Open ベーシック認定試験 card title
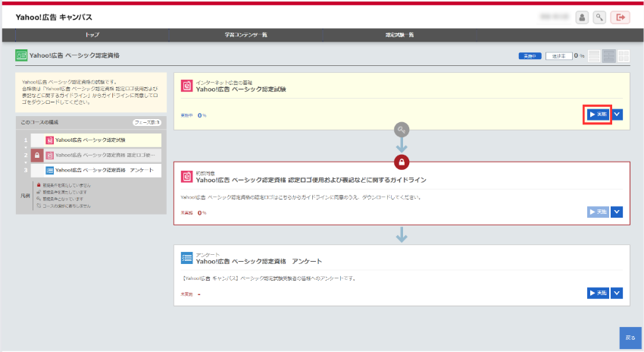 click(x=241, y=90)
